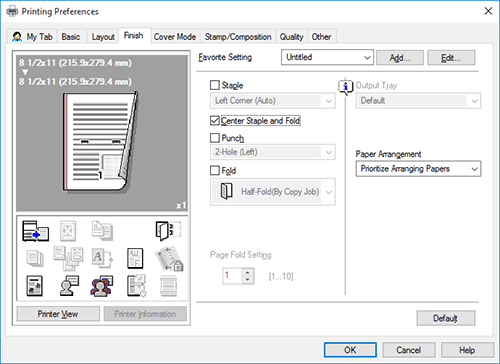Click the greyed page zoom icon with four arrows
This screenshot has height=364, width=500.
pos(68,231)
